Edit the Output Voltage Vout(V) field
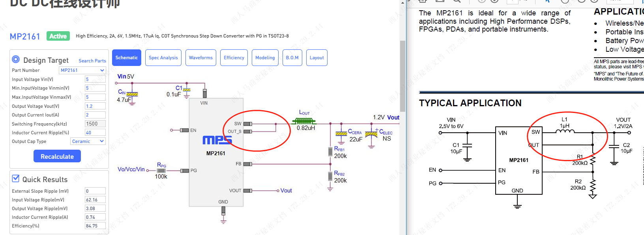The height and width of the screenshot is (235, 644). (95, 106)
